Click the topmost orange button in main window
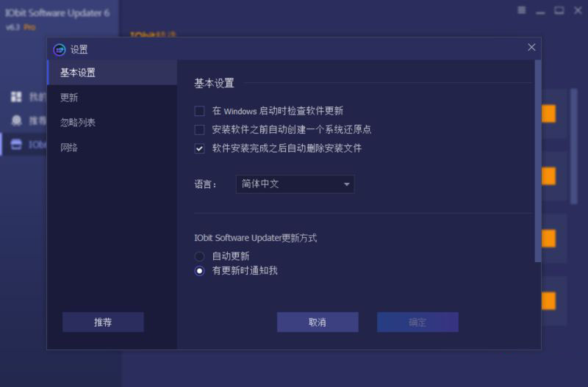Image resolution: width=588 pixels, height=387 pixels. point(548,114)
